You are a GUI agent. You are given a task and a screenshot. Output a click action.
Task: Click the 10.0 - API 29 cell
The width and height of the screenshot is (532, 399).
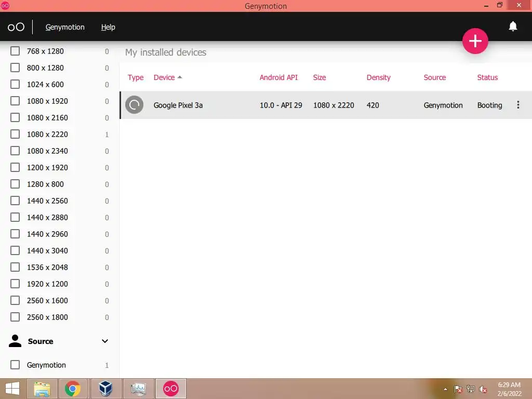[281, 105]
